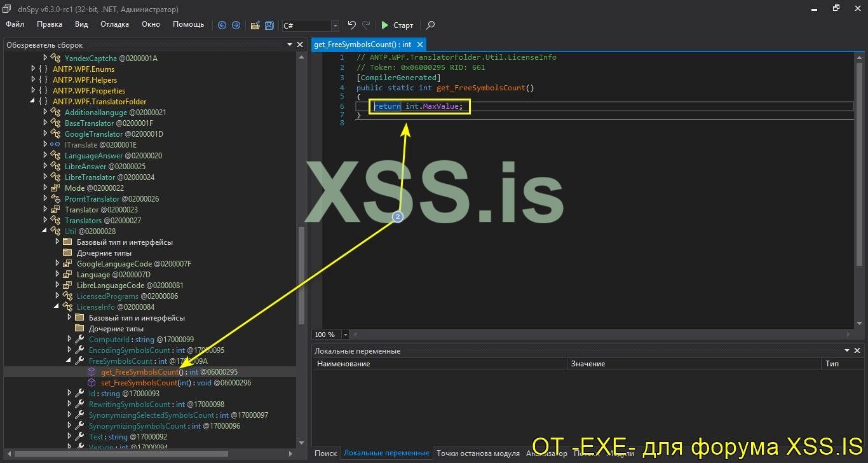Close the Обозреватель сборок panel
Screen dimensions: 868x463
[x=301, y=45]
